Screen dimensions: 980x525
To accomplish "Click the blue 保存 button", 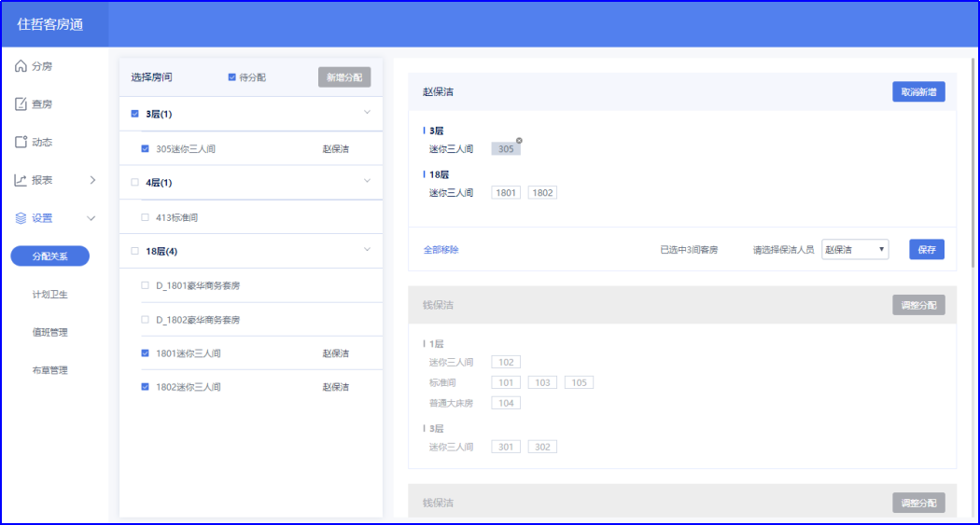I will point(926,250).
